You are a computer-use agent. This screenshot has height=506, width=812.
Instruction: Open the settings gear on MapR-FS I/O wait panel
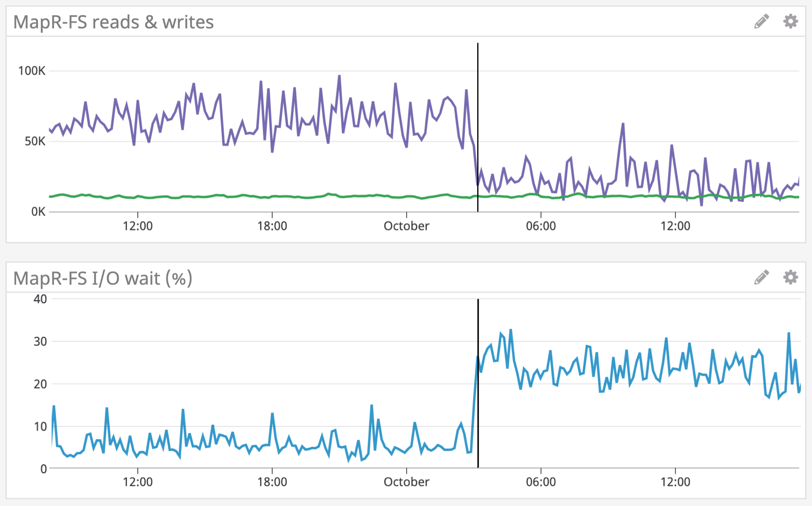[790, 277]
